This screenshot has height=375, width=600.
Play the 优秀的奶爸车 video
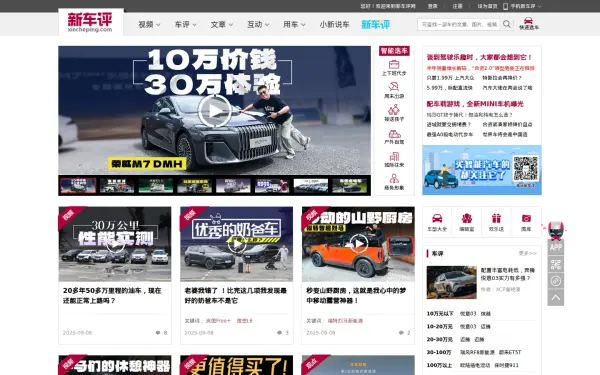click(236, 244)
